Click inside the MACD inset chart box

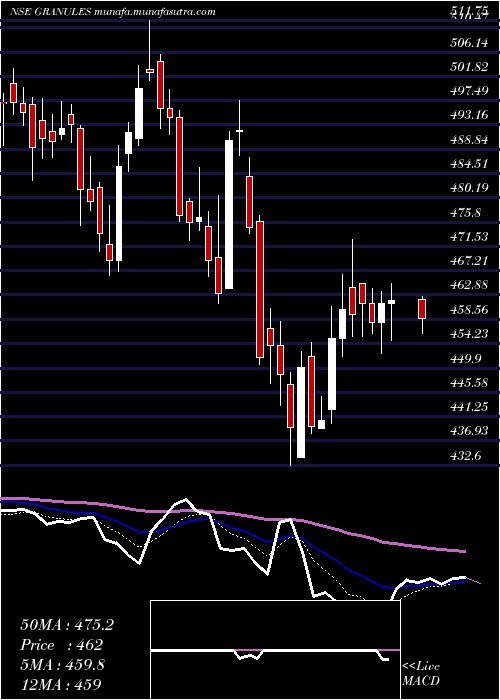(275, 650)
